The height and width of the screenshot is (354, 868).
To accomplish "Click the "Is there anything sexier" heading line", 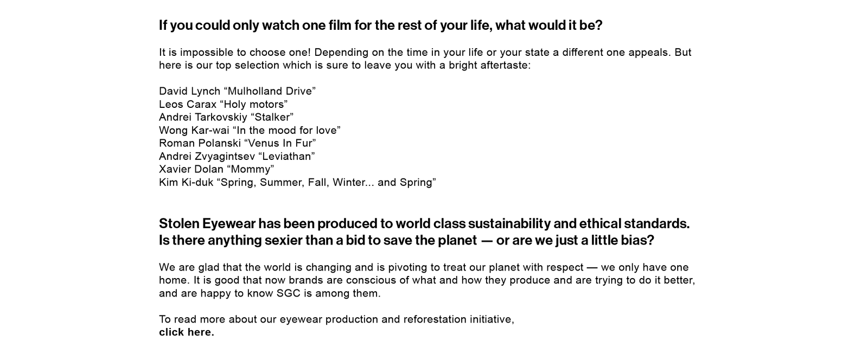I will point(406,240).
